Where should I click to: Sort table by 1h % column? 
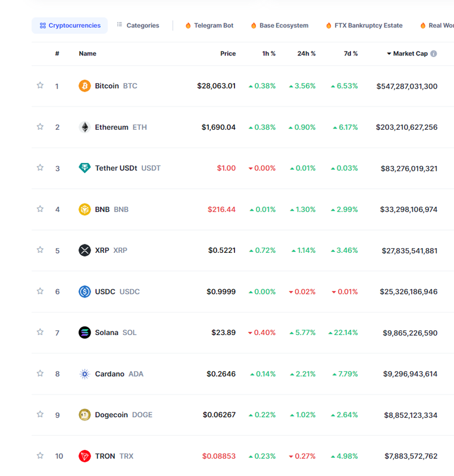(269, 54)
